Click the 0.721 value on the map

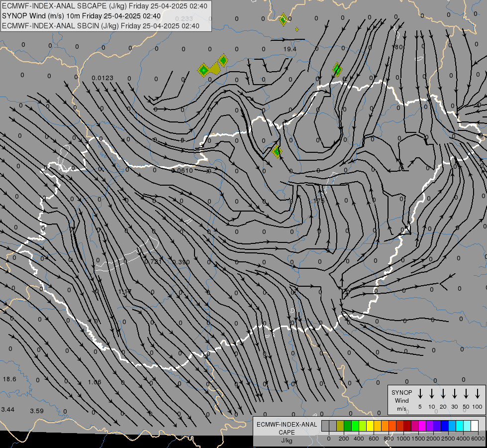pyautogui.click(x=153, y=261)
